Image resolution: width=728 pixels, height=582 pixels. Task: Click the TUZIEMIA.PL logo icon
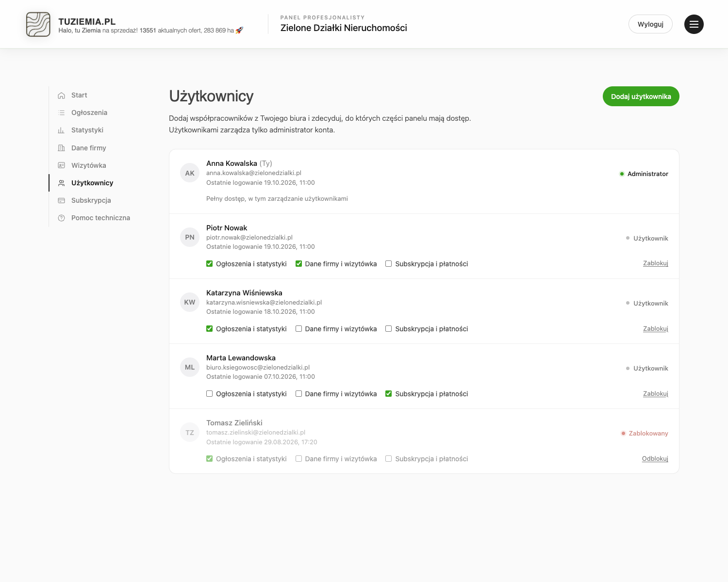(x=38, y=24)
